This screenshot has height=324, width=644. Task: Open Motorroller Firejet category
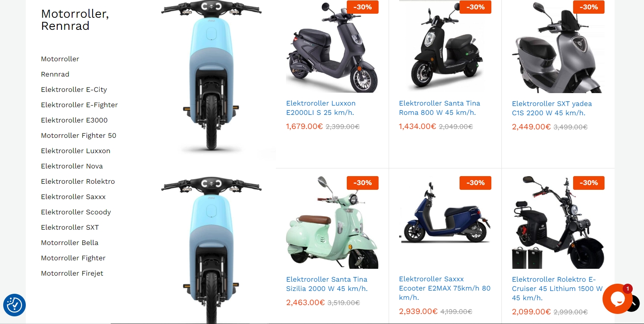point(72,273)
